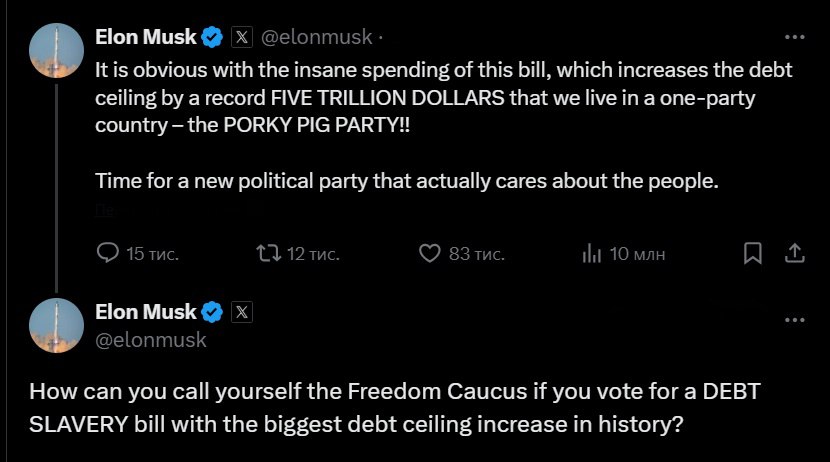This screenshot has height=462, width=830.
Task: Open more options menu on second tweet
Action: (x=794, y=321)
